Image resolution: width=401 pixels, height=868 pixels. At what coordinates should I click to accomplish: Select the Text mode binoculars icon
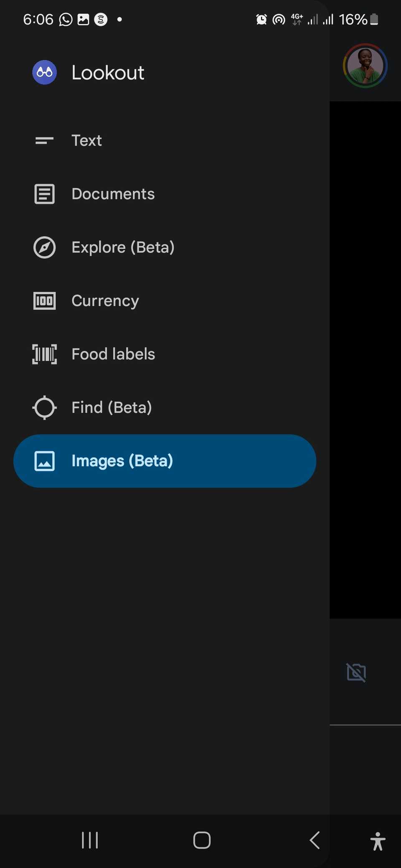coord(44,141)
